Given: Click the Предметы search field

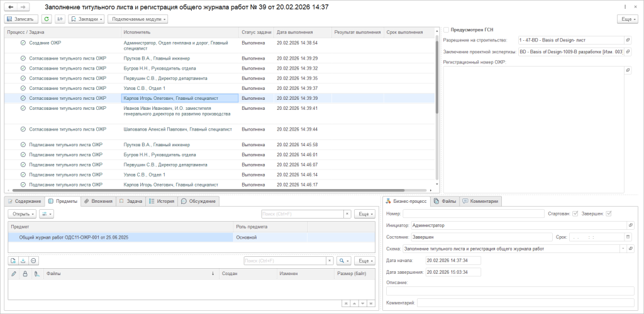Looking at the screenshot, I should click(x=303, y=214).
